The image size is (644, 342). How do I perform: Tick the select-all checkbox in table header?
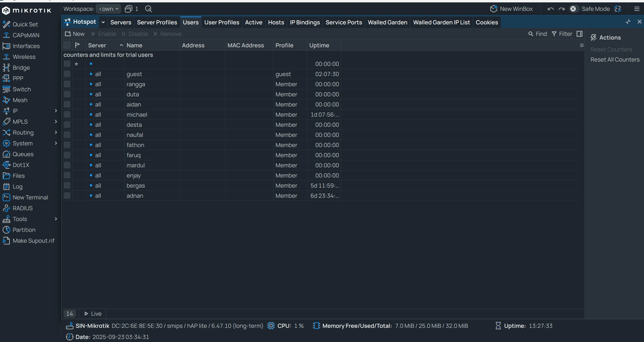[67, 45]
